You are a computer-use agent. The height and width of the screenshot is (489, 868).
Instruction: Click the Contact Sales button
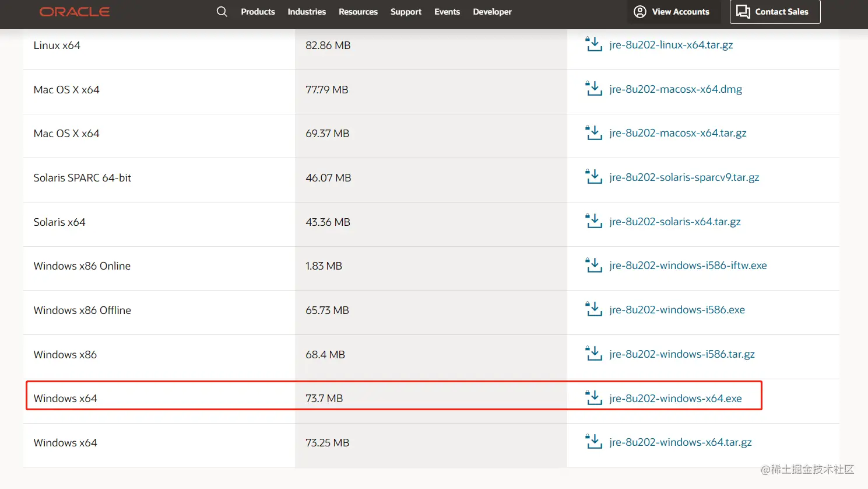(775, 12)
